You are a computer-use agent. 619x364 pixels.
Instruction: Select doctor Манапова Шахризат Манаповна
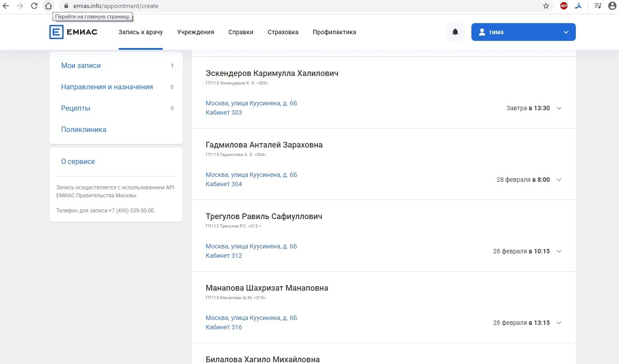(267, 288)
